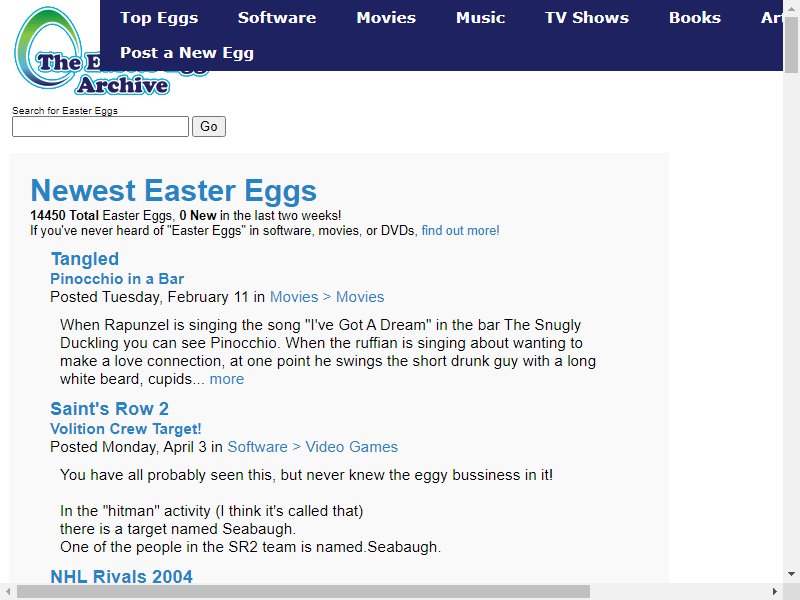Click Post a New Egg

click(187, 53)
